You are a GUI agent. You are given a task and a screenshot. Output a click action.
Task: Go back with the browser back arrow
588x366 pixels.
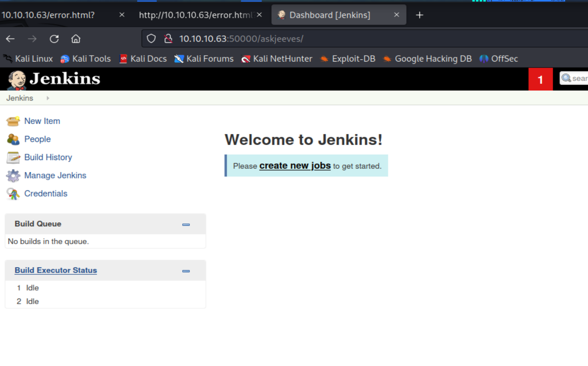click(x=10, y=39)
